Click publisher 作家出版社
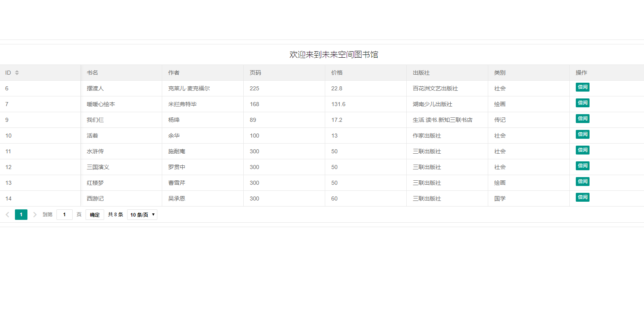644x332 pixels. (427, 136)
